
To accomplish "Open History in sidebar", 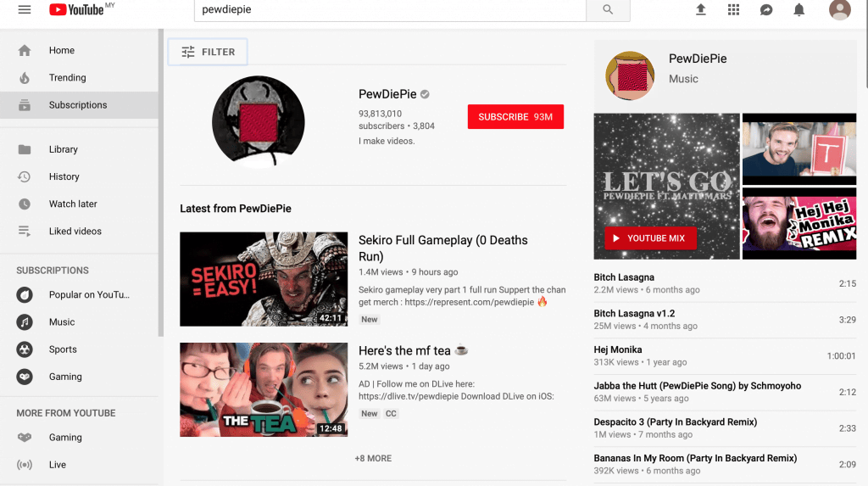I will click(x=79, y=176).
